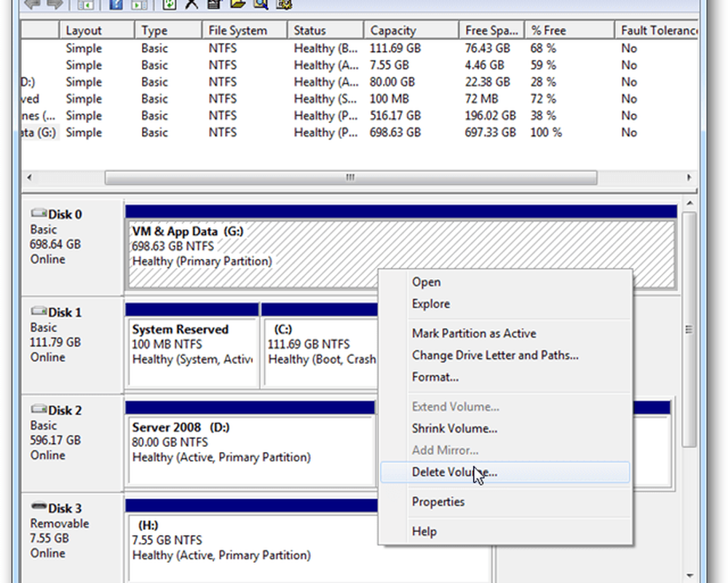728x583 pixels.
Task: Select Mark Partition as Active
Action: pos(505,334)
